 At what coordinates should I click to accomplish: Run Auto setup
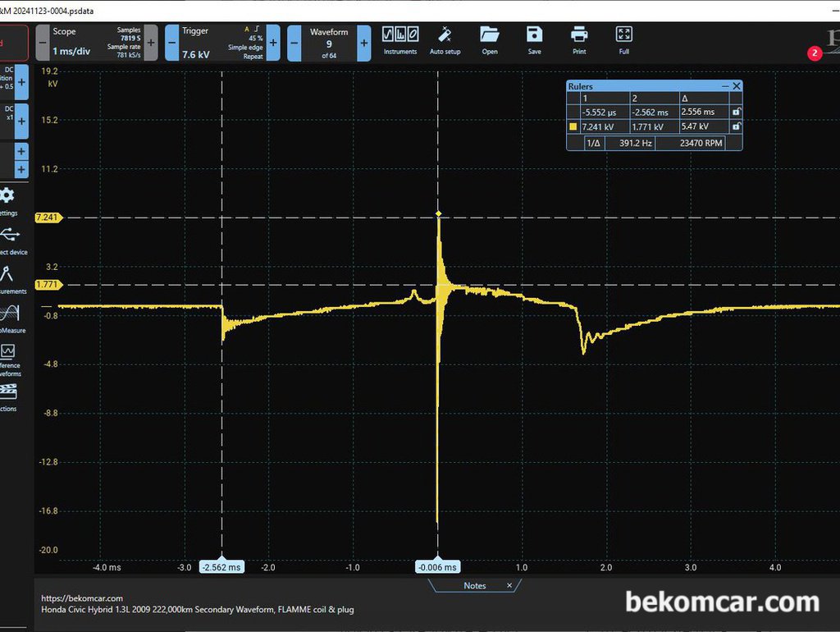445,41
